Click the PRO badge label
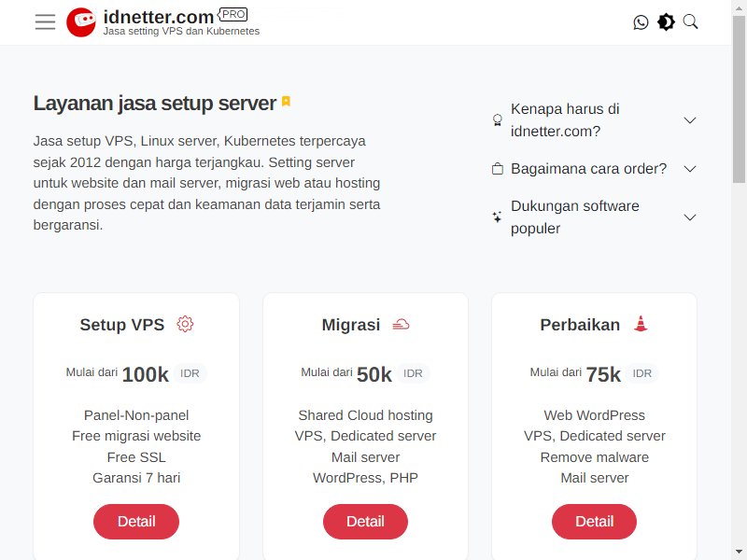The height and width of the screenshot is (560, 747). tap(233, 15)
